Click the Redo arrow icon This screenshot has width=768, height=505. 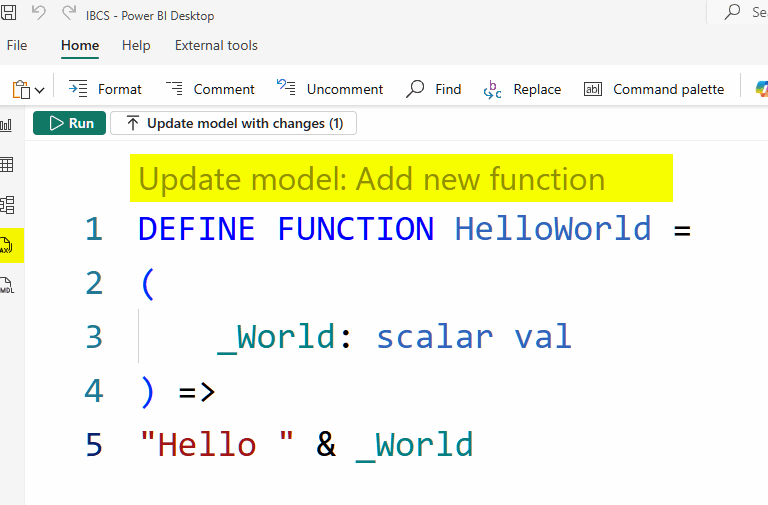[69, 12]
